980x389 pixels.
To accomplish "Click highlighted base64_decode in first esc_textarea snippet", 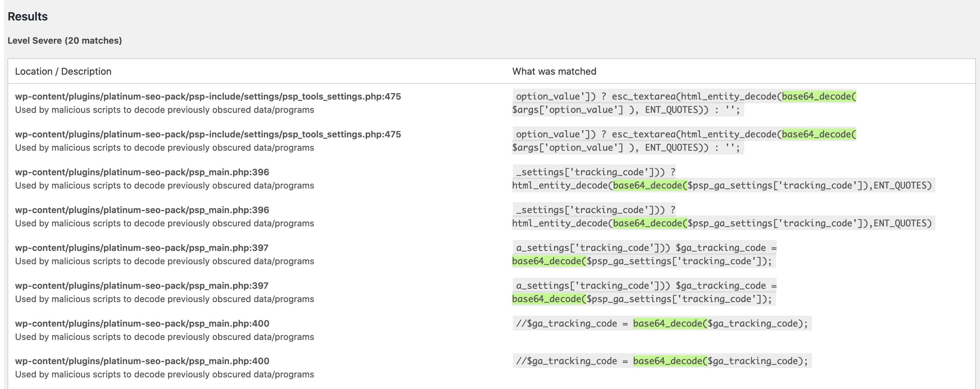I will click(818, 96).
